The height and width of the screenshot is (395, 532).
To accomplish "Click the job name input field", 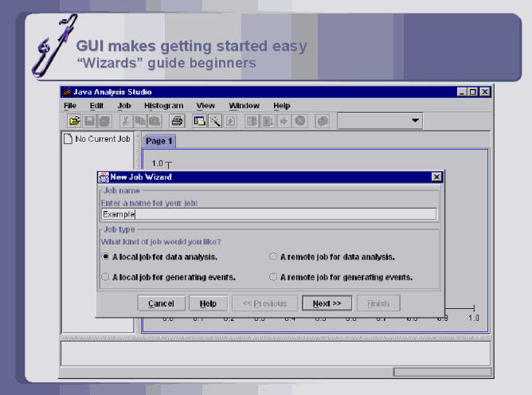I will (x=269, y=214).
